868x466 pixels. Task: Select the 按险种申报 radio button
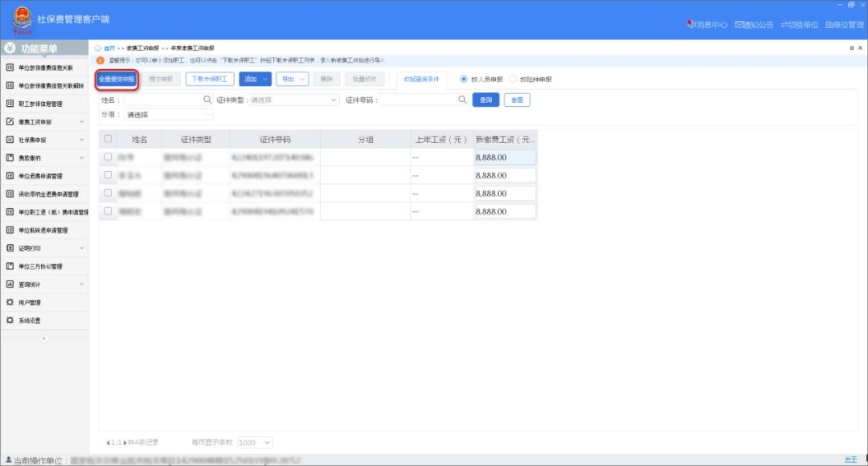coord(514,80)
